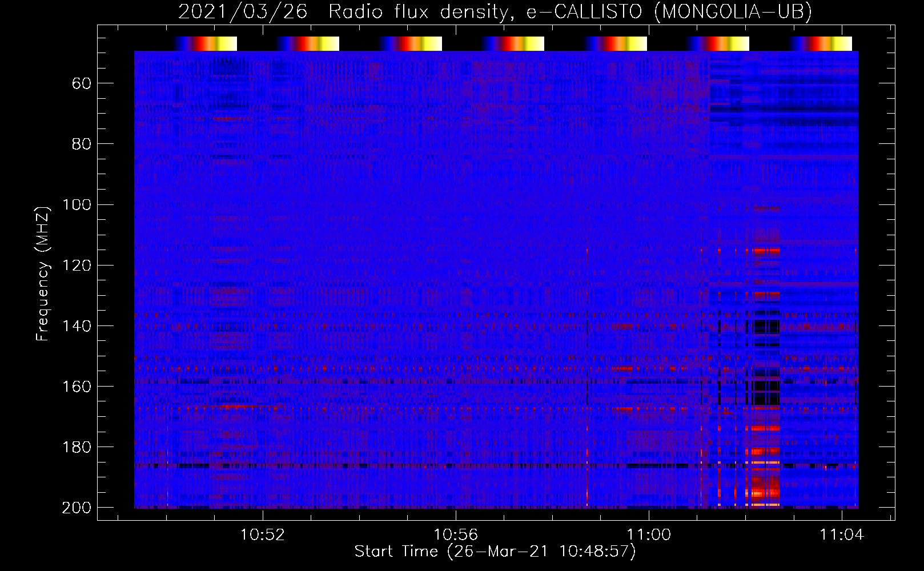Viewport: 924px width, 571px height.
Task: Click the 80 MHz frequency tick label
Action: click(82, 144)
